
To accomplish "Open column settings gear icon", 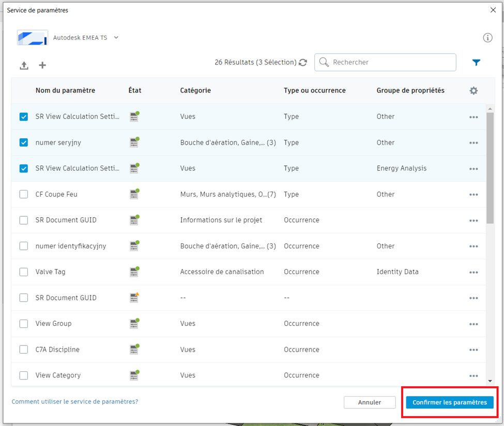I will 474,90.
